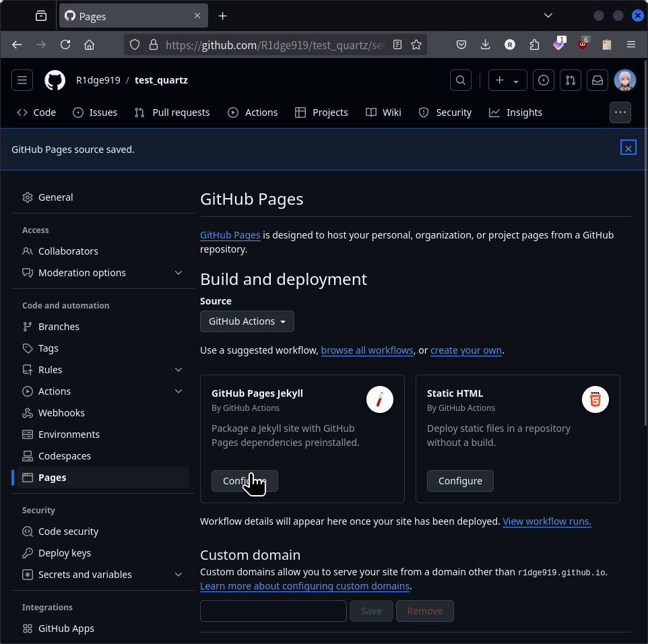Image resolution: width=648 pixels, height=644 pixels.
Task: Open the Create new plus dropdown
Action: pos(507,80)
